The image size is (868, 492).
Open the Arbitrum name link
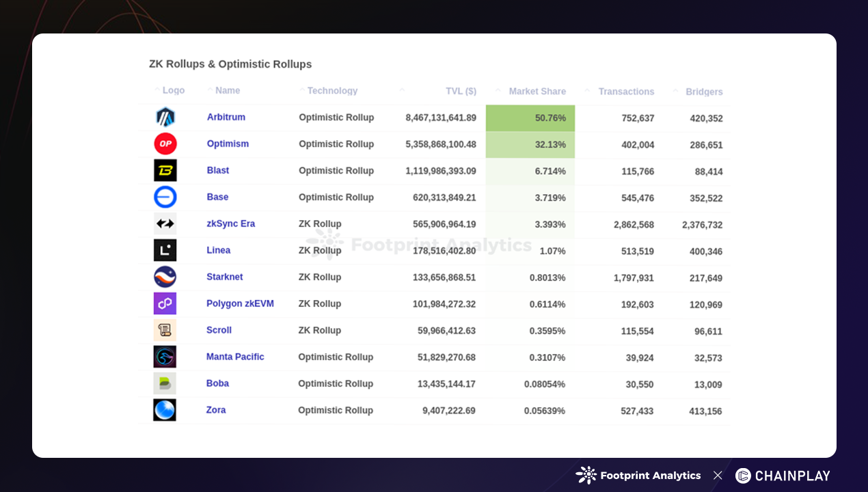click(226, 118)
